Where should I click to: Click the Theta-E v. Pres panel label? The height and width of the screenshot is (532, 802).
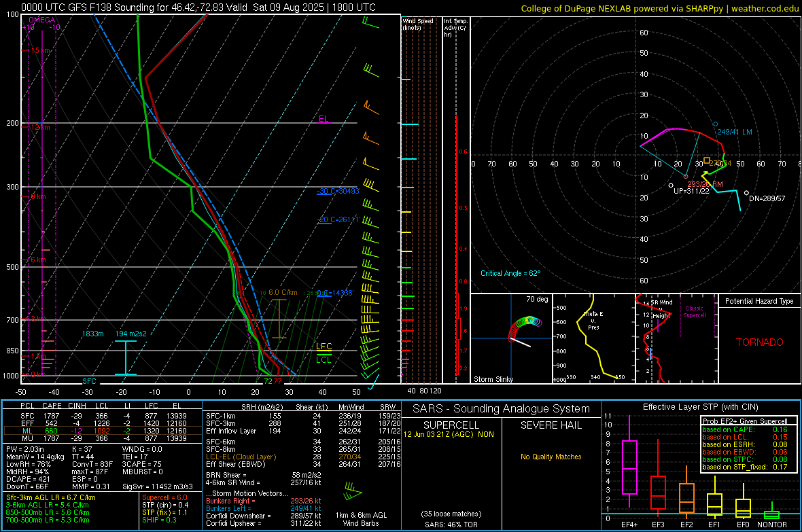pos(593,320)
